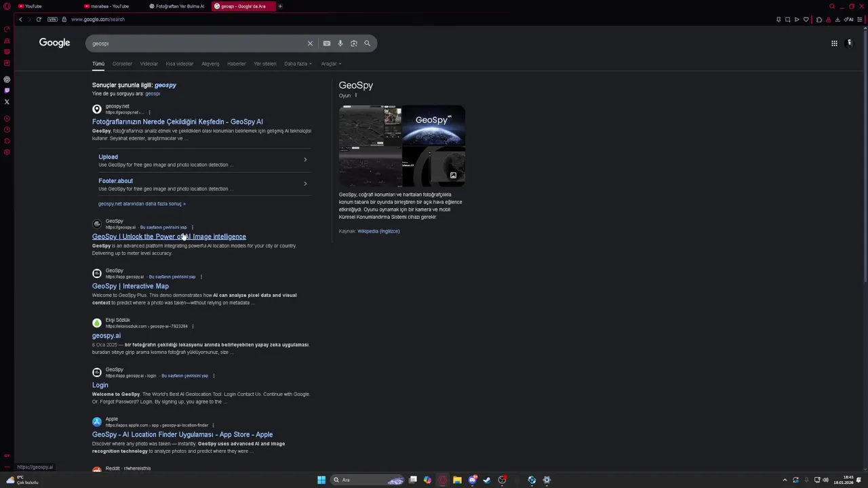Expand the 'Araçlar' tools dropdown
The image size is (868, 488).
coord(331,64)
